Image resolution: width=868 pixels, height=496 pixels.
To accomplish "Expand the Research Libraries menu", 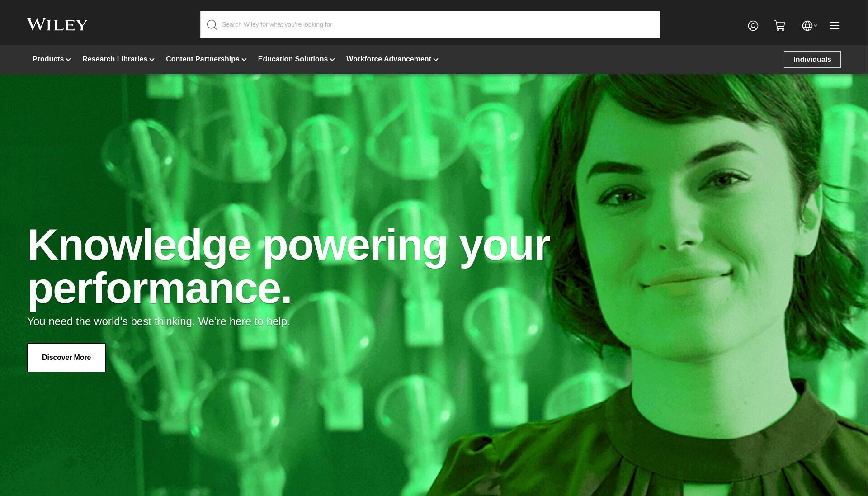I will [x=118, y=59].
